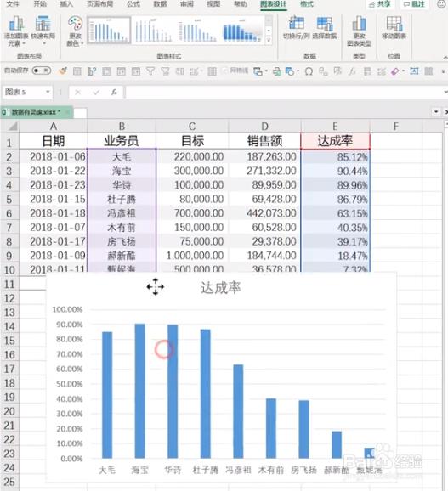Apply the fourth dark-blue chart style
Image resolution: width=448 pixels, height=491 pixels.
242,30
